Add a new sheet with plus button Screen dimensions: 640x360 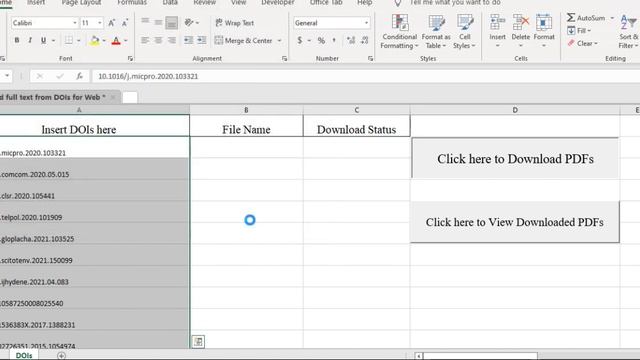click(61, 356)
